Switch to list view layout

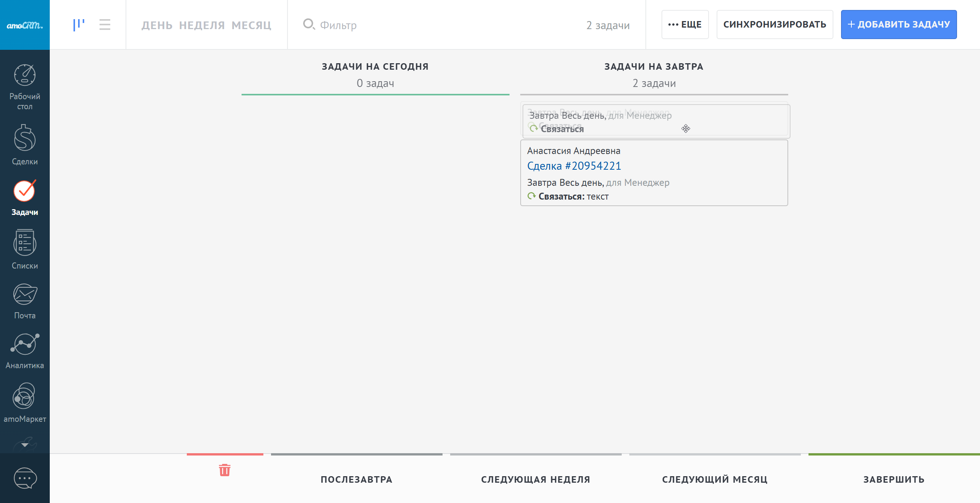(105, 25)
